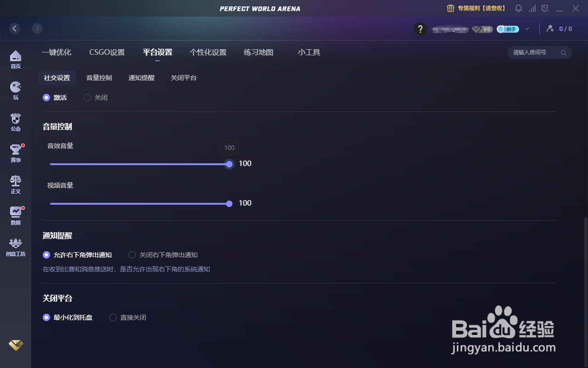588x368 pixels.
Task: Open the notification bell icon
Action: pyautogui.click(x=519, y=8)
